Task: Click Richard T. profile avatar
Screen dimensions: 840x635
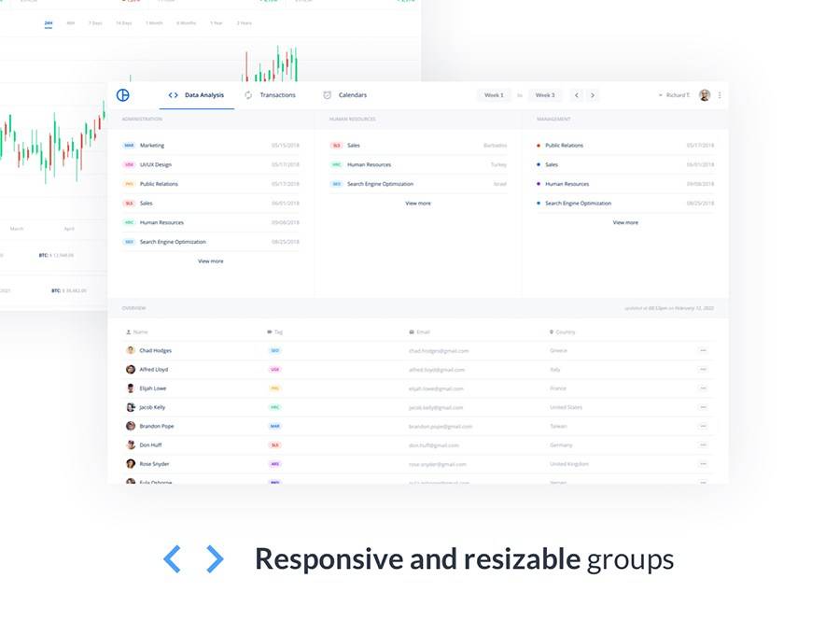Action: [705, 95]
